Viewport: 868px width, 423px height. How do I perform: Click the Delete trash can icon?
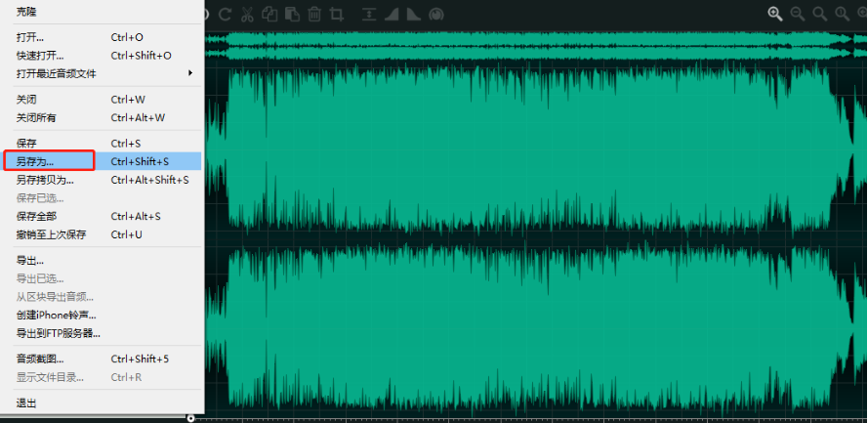pyautogui.click(x=313, y=14)
